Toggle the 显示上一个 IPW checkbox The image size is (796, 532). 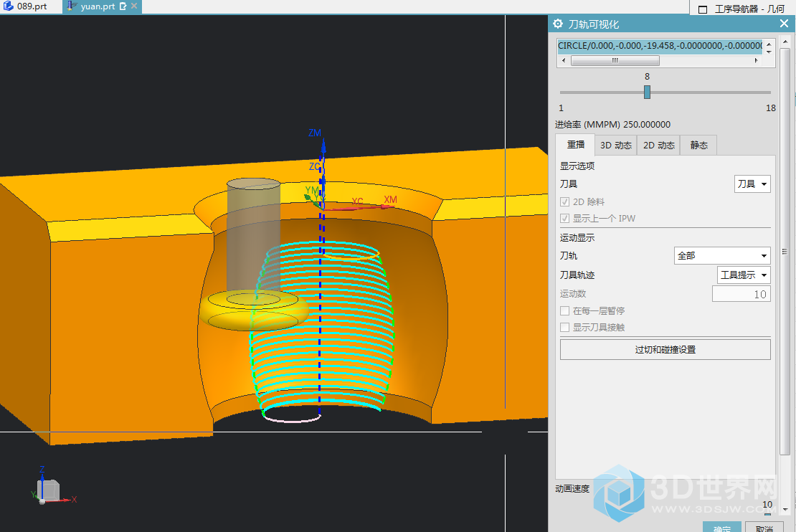coord(564,218)
